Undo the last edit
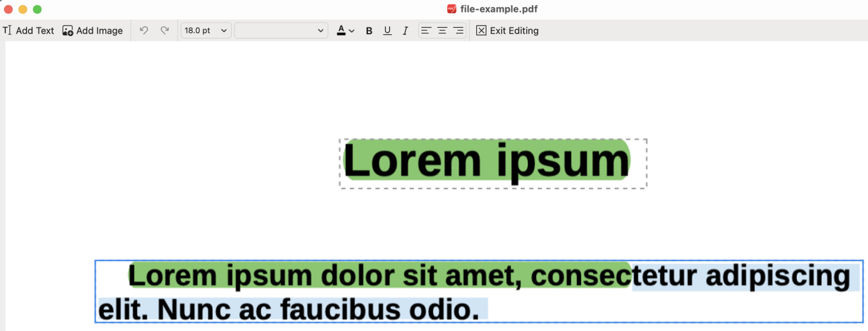The height and width of the screenshot is (331, 868). click(x=143, y=30)
